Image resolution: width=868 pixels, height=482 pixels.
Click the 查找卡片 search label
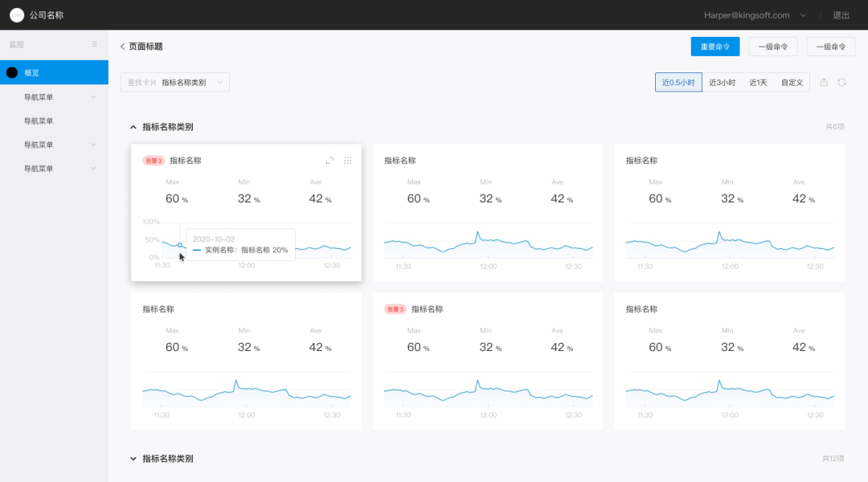tap(141, 83)
